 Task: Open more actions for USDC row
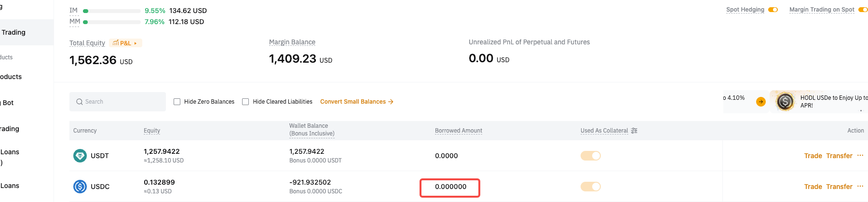860,186
